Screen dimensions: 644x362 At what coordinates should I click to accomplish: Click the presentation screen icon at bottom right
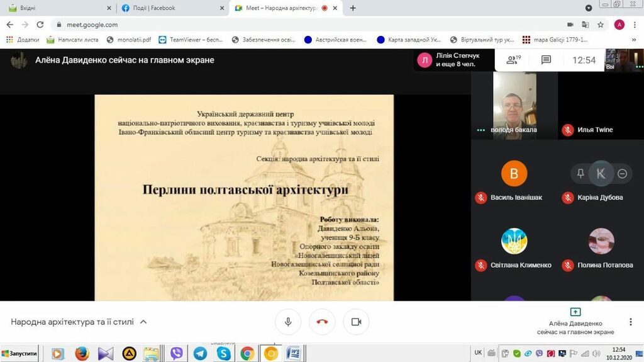click(575, 312)
